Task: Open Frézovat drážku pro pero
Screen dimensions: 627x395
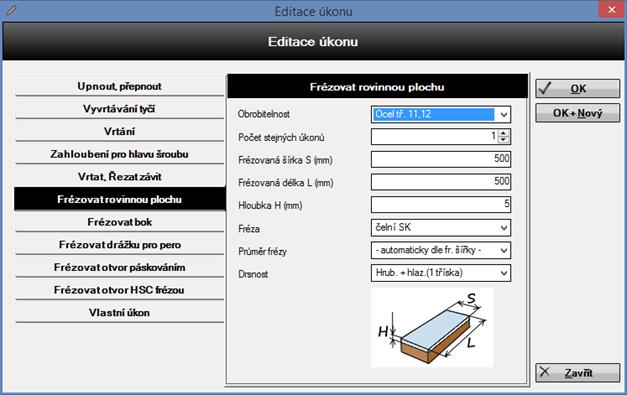Action: pos(120,245)
